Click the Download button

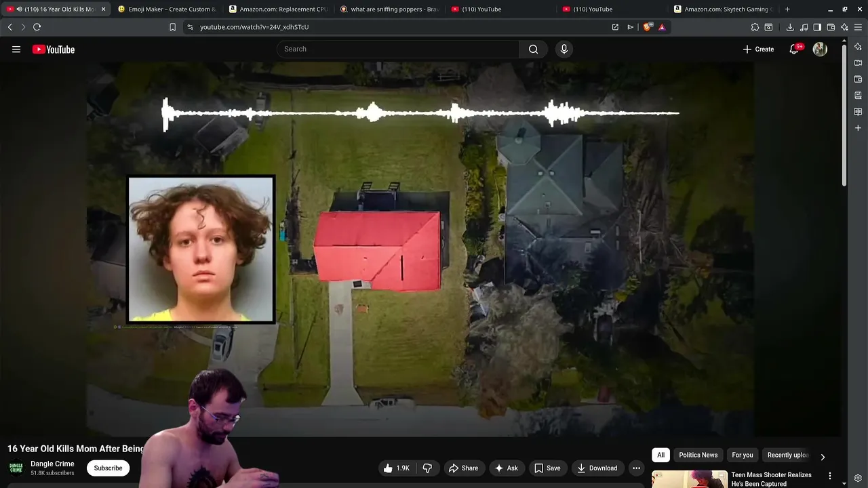[x=597, y=468]
